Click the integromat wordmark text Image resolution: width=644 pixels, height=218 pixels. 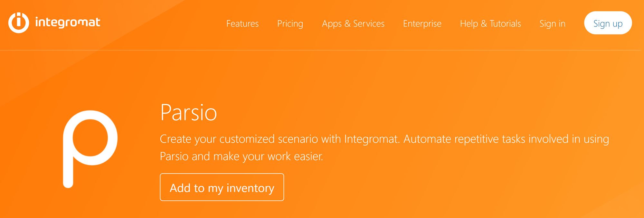[x=68, y=23]
